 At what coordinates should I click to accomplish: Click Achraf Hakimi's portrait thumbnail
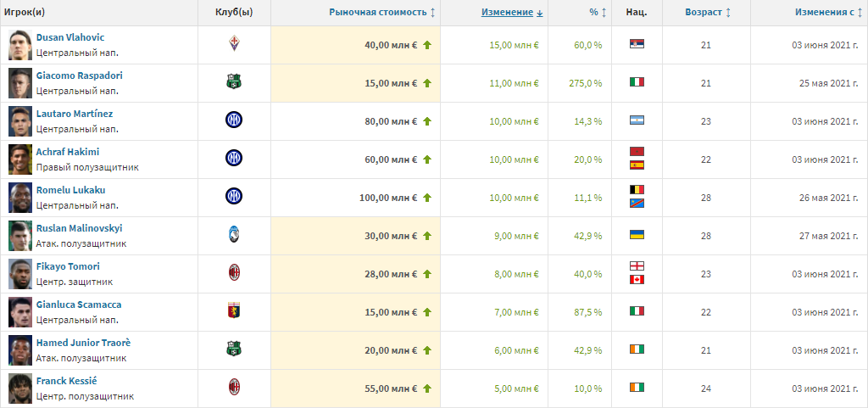pyautogui.click(x=20, y=159)
